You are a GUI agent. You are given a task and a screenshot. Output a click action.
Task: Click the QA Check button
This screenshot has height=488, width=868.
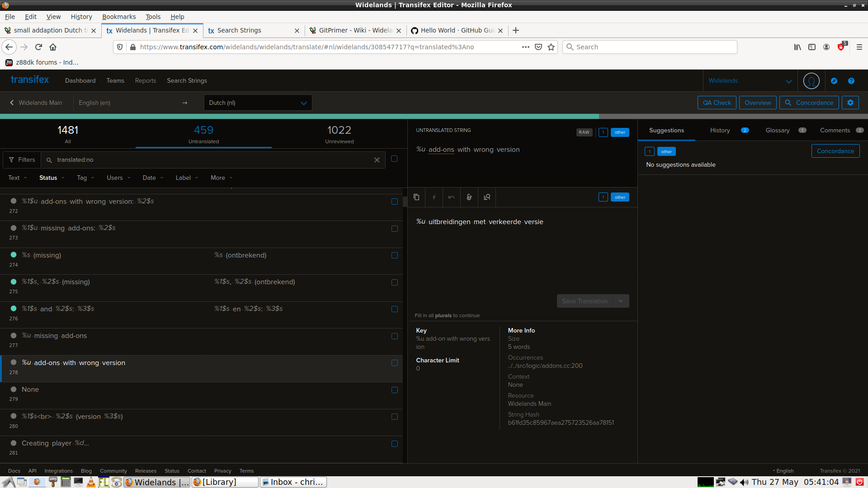click(717, 103)
